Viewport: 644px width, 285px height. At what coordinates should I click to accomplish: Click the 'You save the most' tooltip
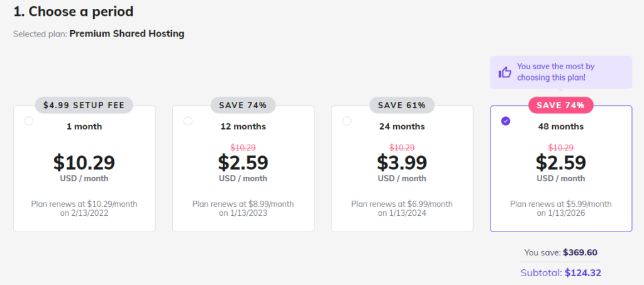(x=561, y=72)
